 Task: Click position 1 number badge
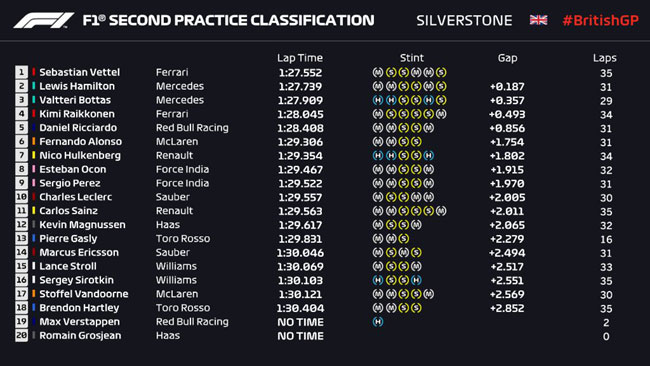(22, 72)
